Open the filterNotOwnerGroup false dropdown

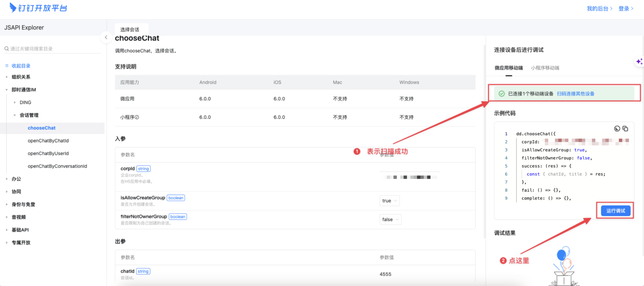[390, 220]
